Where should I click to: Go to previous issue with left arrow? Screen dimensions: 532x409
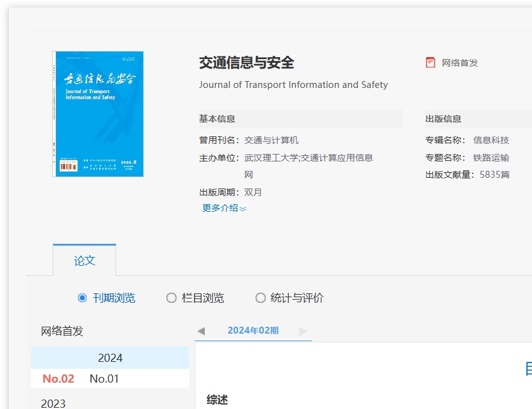click(201, 330)
